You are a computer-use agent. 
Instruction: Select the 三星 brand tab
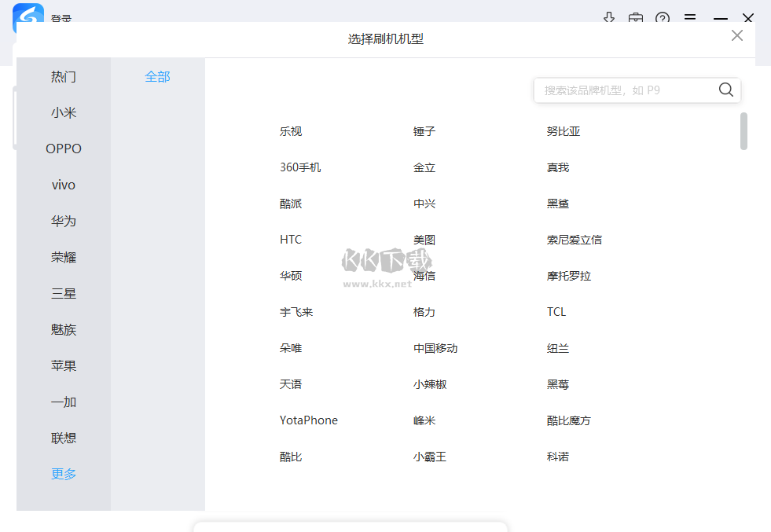tap(64, 294)
